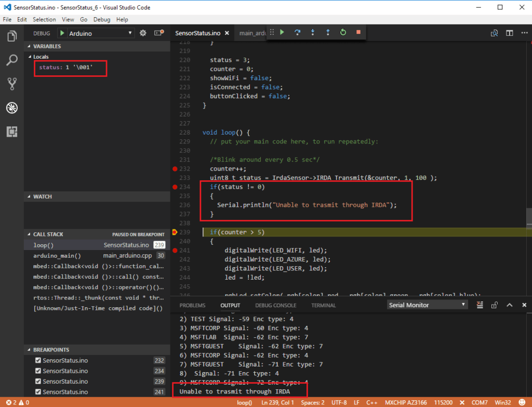Select loop() frame in call stack
This screenshot has height=407, width=532.
(x=97, y=245)
